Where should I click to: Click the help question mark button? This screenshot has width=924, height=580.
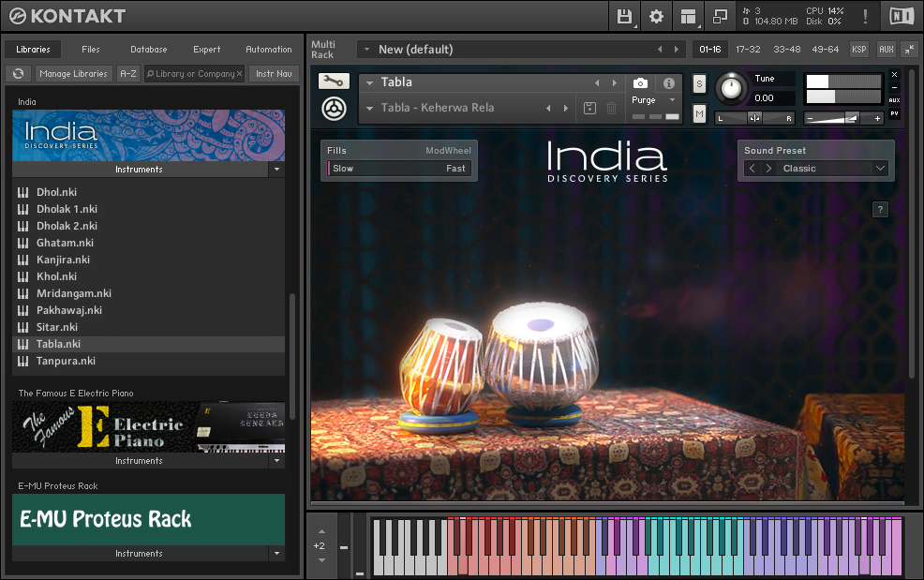[880, 210]
